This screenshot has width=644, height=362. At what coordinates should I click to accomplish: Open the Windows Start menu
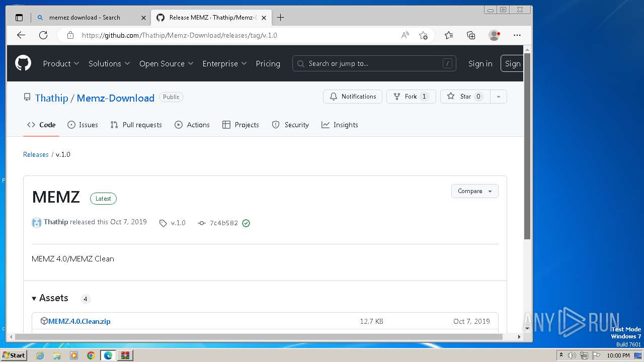[14, 355]
